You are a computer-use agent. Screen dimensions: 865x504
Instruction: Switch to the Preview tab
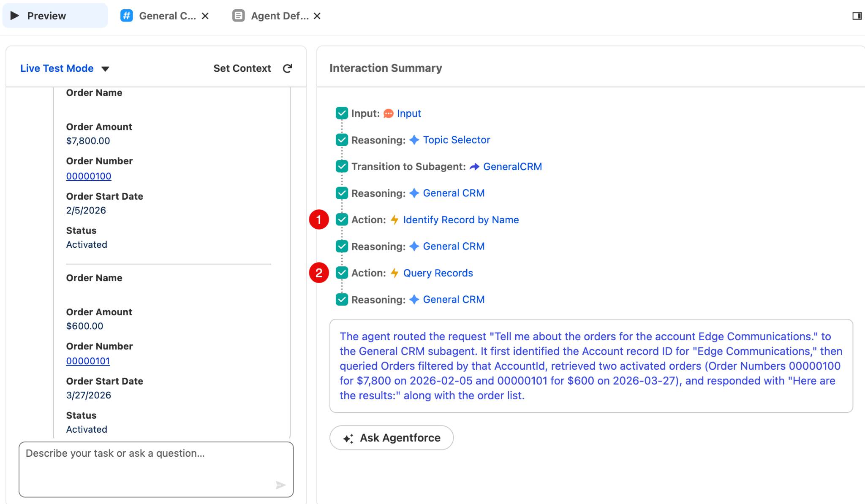pyautogui.click(x=55, y=16)
